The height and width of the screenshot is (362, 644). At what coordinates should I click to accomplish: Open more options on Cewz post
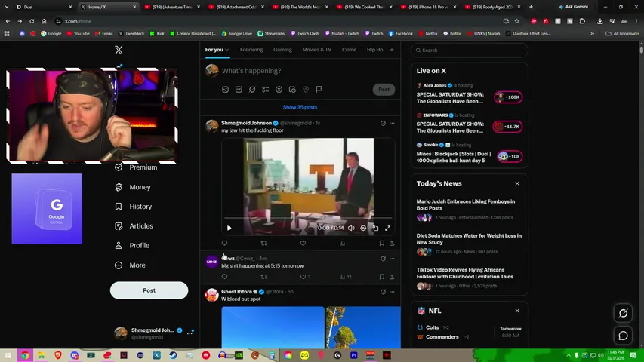(392, 259)
